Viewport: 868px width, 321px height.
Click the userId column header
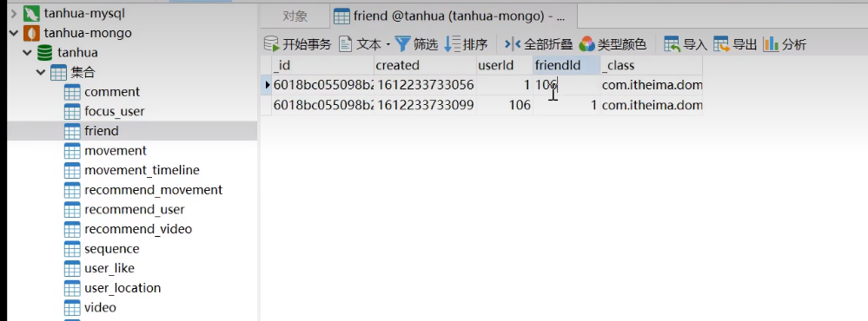point(504,65)
